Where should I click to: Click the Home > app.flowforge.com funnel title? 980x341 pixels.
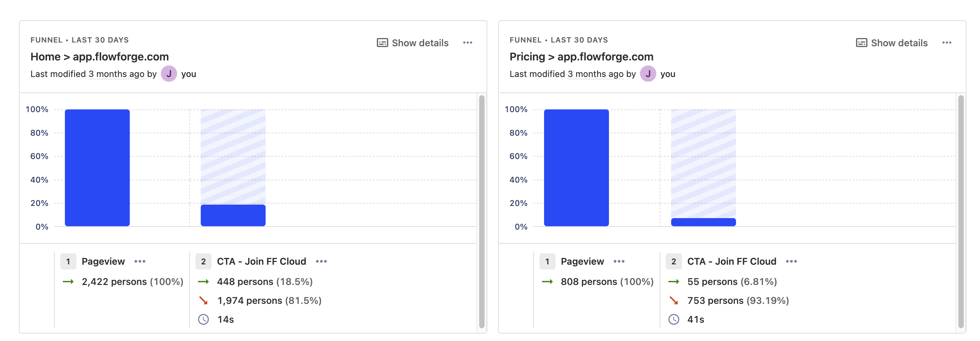coord(100,57)
